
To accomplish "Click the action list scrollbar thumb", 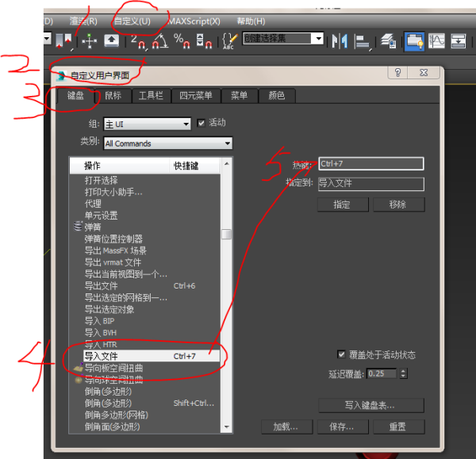I will coord(226,234).
